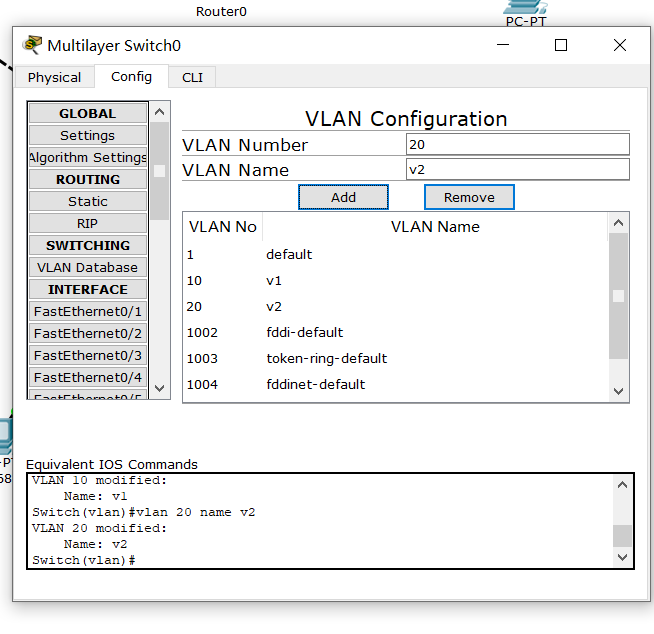Click the 'token-ring-default' name cell
This screenshot has height=634, width=654.
327,358
